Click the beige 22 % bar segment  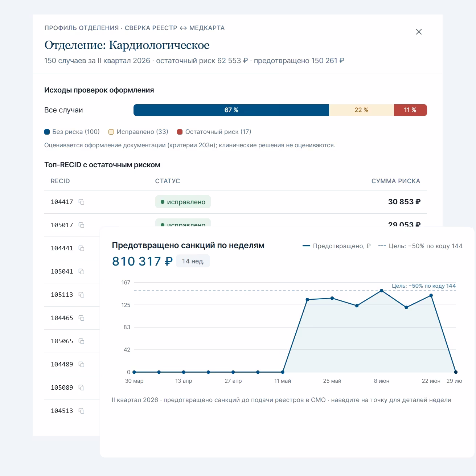click(x=361, y=110)
